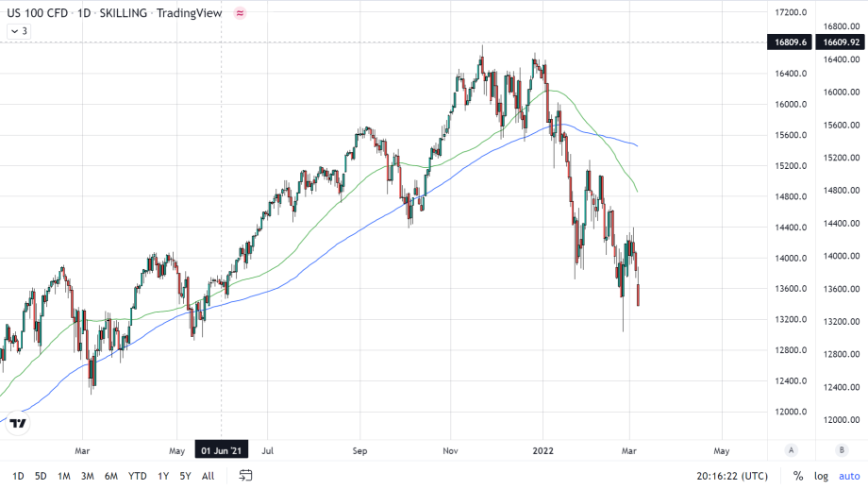Click the 'A' scale badge icon
The image size is (868, 489).
tap(792, 449)
